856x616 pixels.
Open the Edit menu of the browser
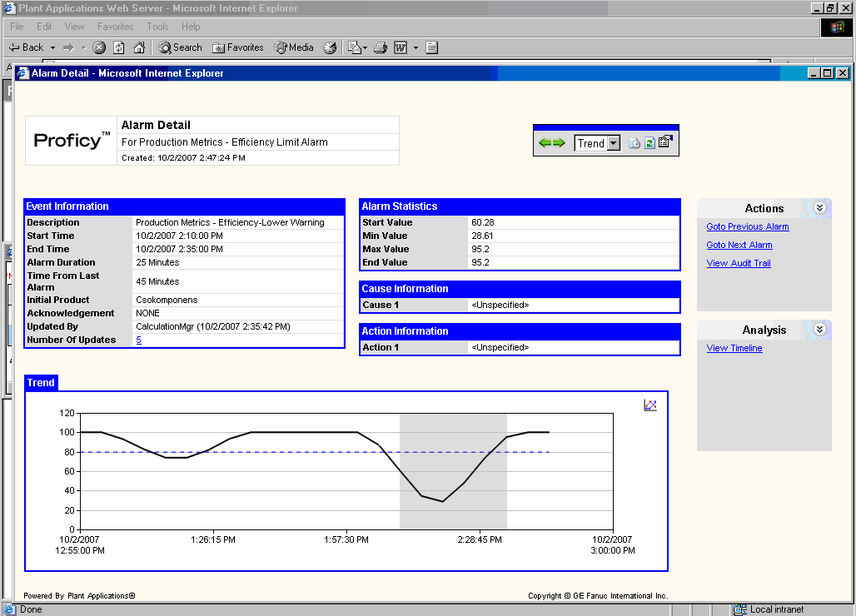(x=44, y=26)
